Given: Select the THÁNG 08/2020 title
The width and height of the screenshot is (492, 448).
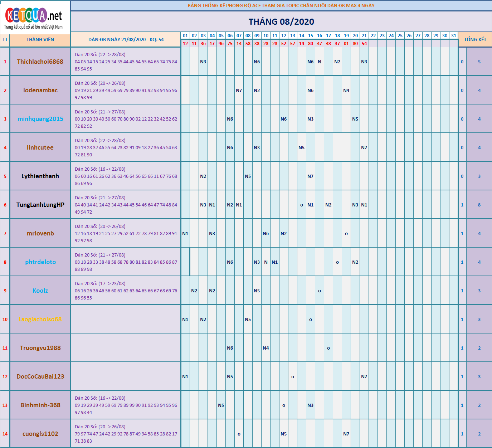Looking at the screenshot, I should coord(281,22).
